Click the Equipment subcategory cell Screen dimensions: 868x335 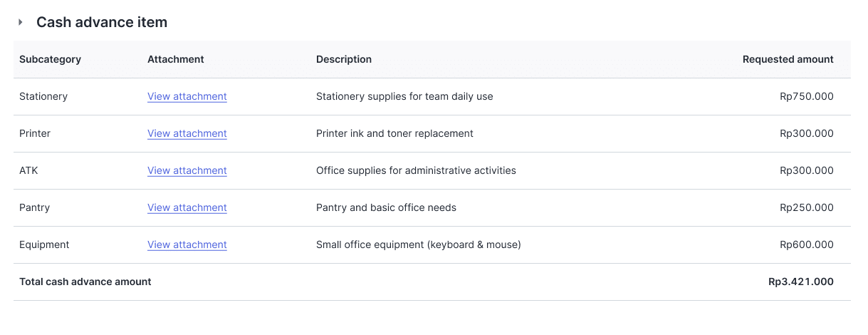[x=44, y=244]
